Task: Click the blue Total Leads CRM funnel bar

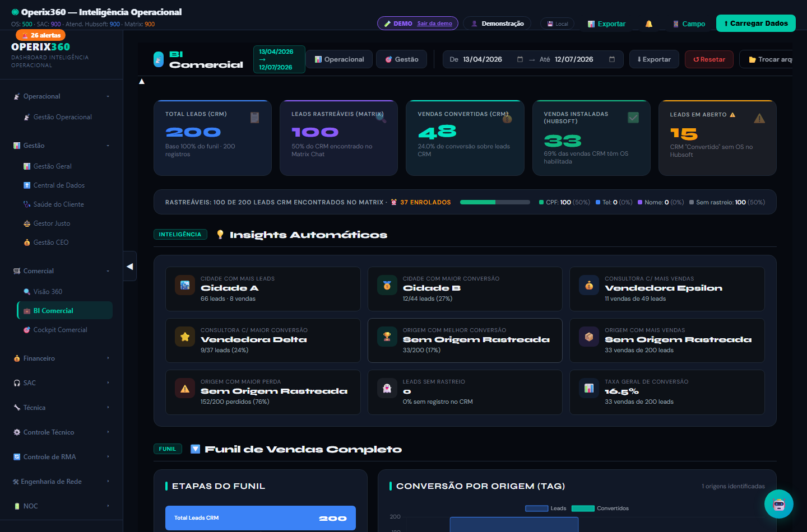Action: [x=261, y=518]
